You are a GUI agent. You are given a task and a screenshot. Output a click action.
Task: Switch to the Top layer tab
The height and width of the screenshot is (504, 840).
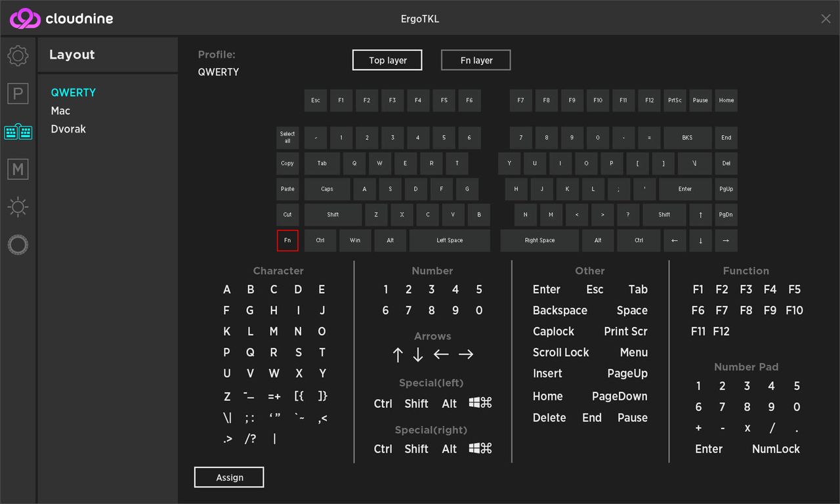point(387,60)
